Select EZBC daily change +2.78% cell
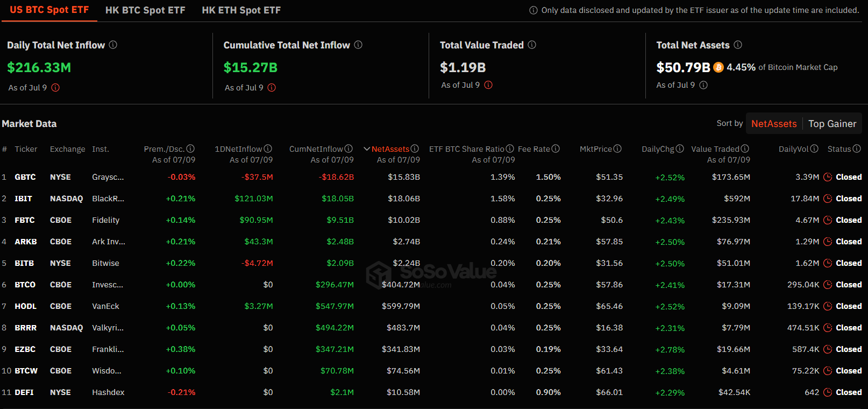Screen dimensions: 868x409 pos(670,350)
